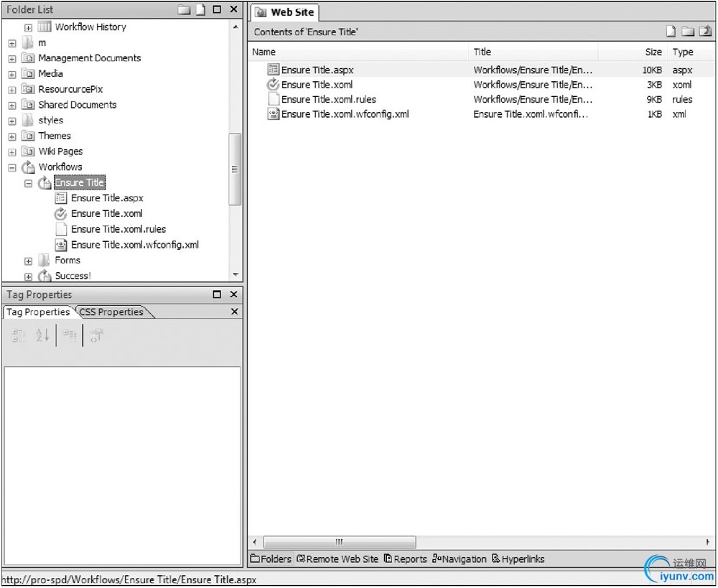The image size is (718, 588).
Task: Click the 10KB size cell
Action: 652,70
